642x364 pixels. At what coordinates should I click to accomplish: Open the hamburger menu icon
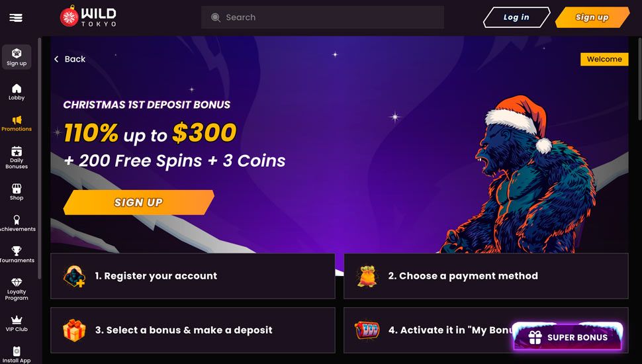(16, 18)
